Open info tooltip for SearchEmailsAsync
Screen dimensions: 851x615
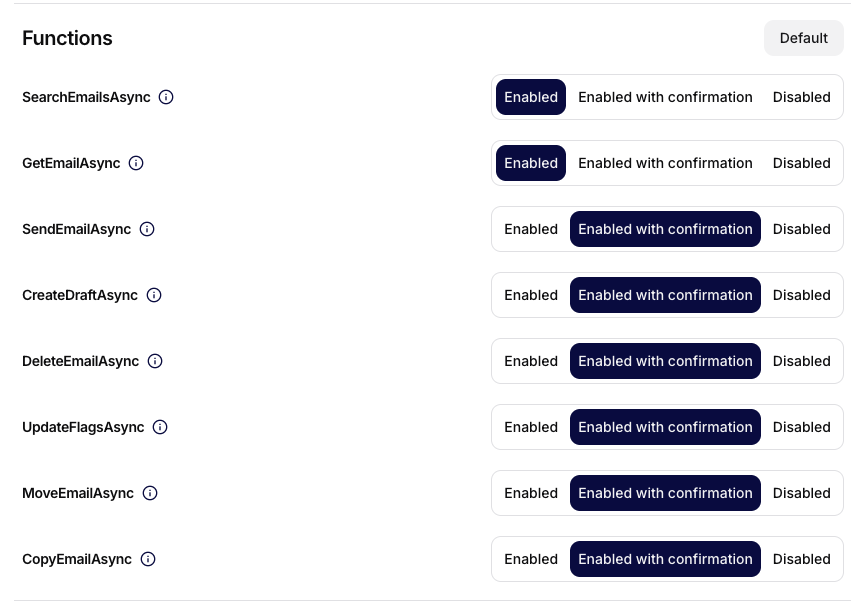coord(166,97)
